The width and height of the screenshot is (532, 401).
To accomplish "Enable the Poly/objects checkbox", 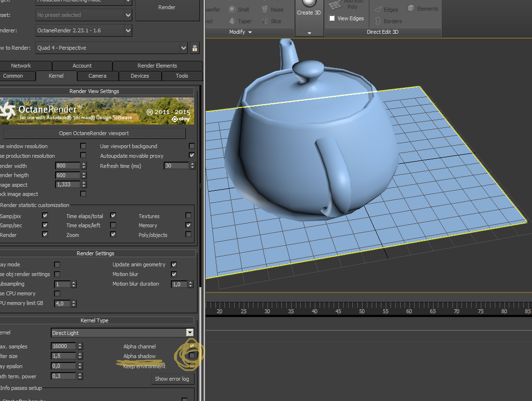I will (188, 234).
